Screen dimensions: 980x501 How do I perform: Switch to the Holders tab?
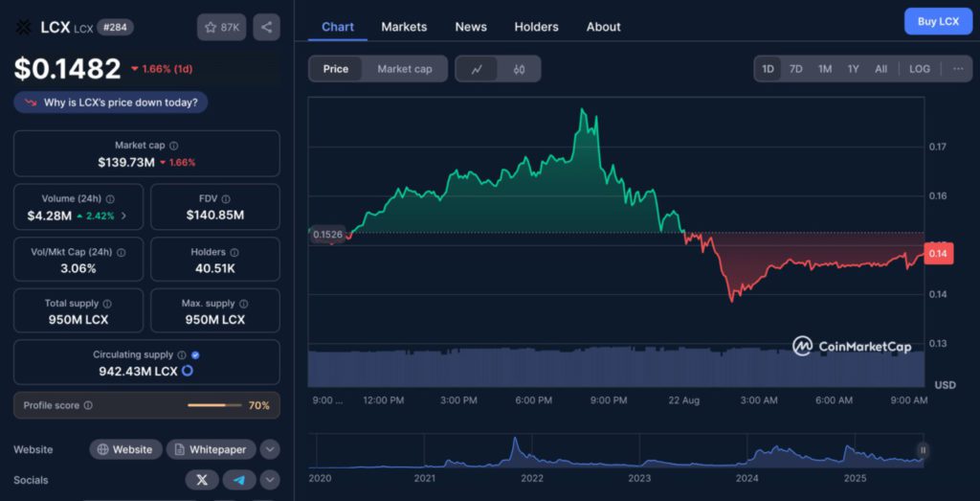pos(536,27)
